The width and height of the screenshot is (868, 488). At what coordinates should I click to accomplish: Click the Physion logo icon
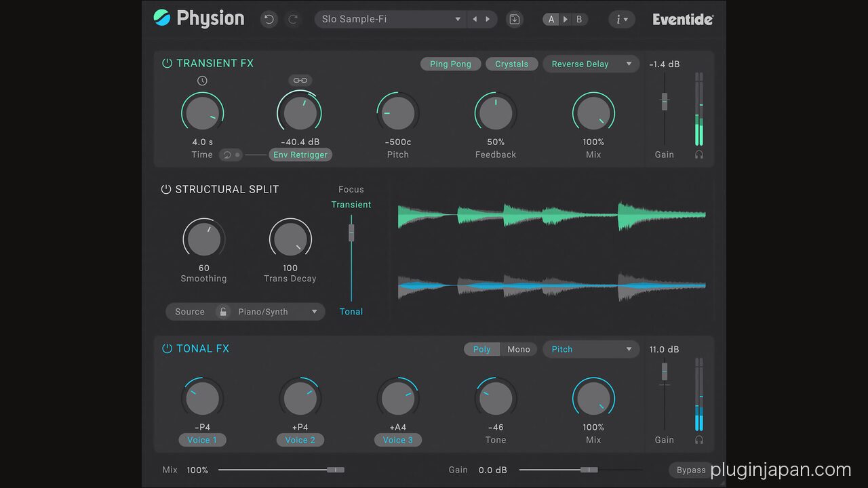click(162, 18)
